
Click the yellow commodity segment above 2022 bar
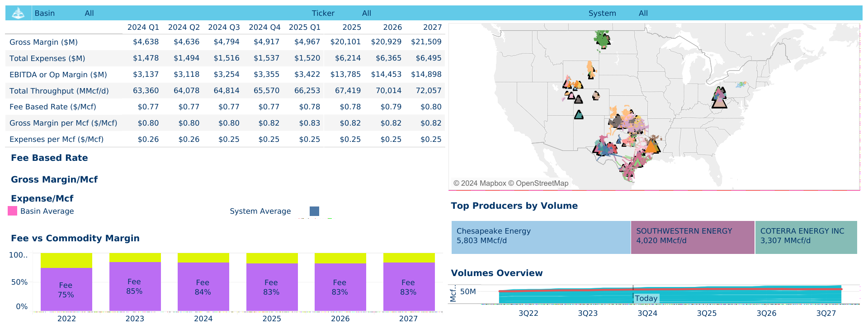click(x=66, y=260)
